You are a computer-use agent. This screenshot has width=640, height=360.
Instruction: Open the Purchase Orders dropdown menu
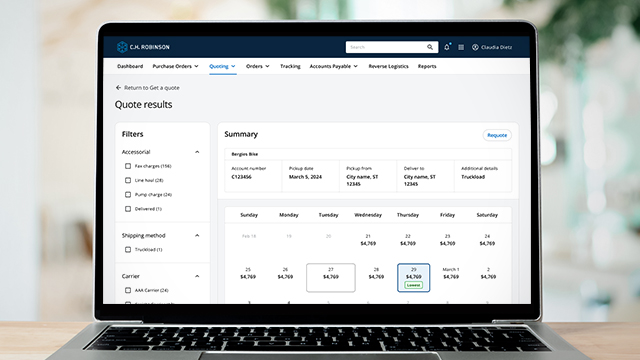176,66
